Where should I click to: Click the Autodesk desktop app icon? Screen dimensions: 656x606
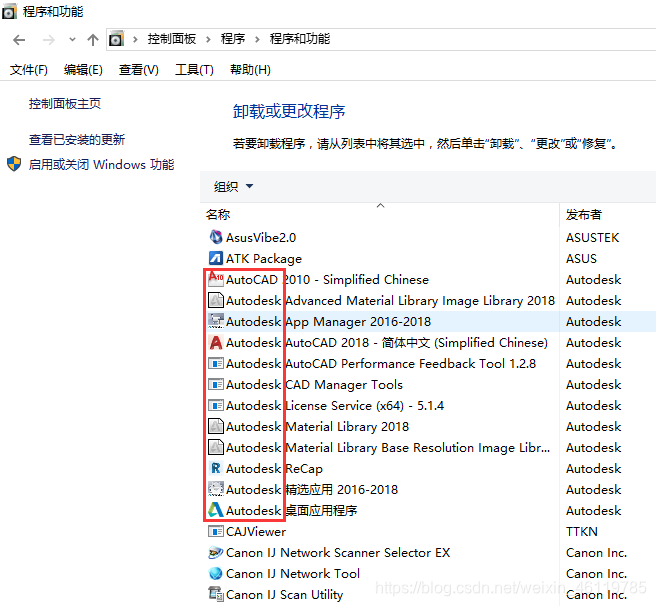[x=215, y=510]
